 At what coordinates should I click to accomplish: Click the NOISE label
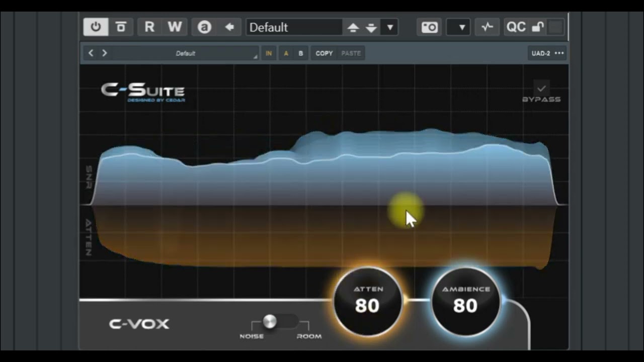[x=252, y=336]
